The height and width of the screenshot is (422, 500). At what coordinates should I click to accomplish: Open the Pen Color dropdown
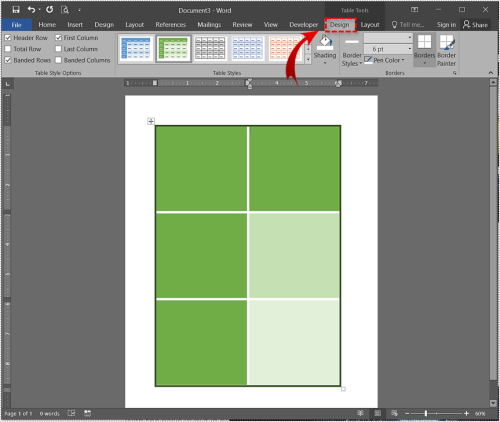384,60
